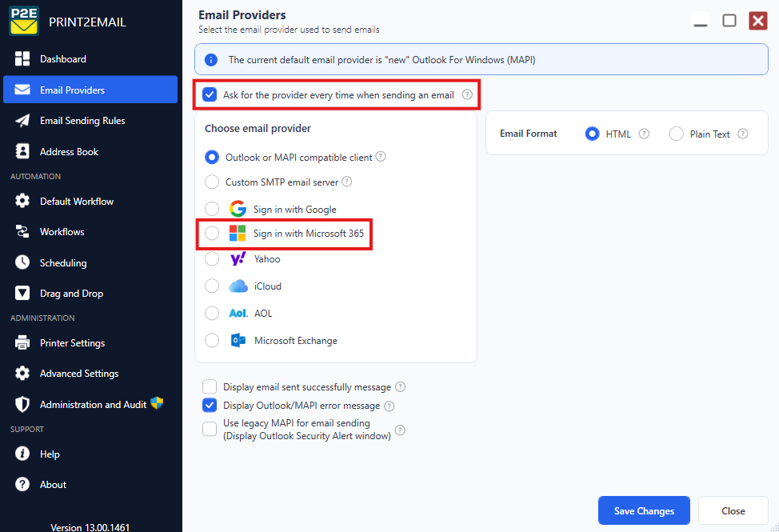Viewport: 779px width, 532px height.
Task: Click the help icon next to Plain Text
Action: pyautogui.click(x=743, y=134)
